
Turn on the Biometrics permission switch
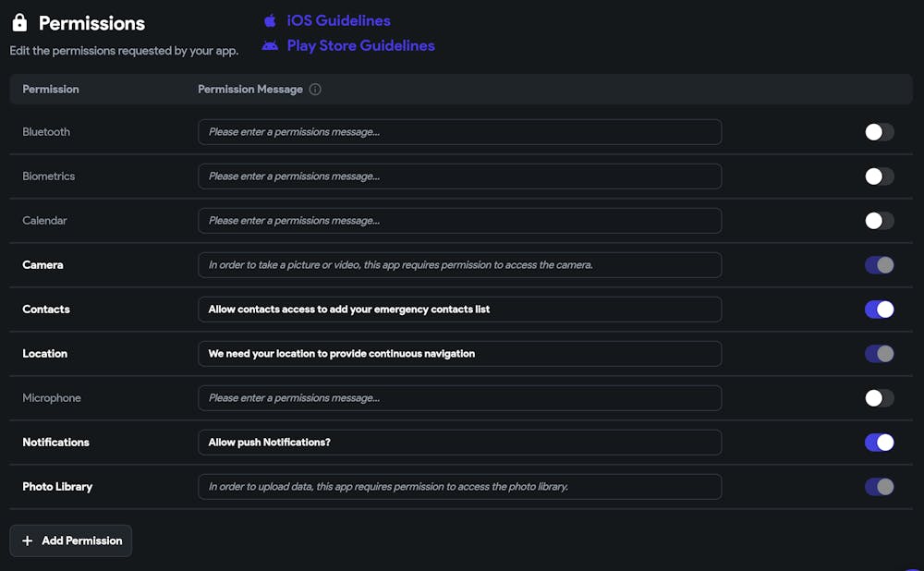click(879, 176)
